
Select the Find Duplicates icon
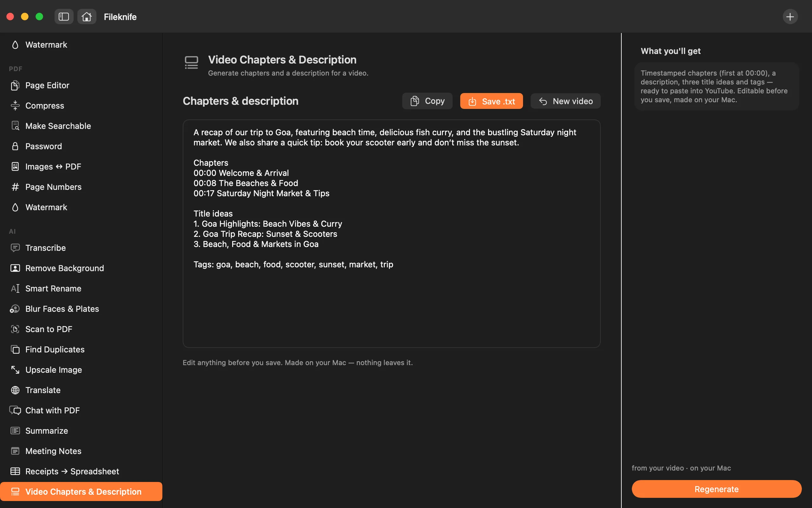click(x=15, y=350)
